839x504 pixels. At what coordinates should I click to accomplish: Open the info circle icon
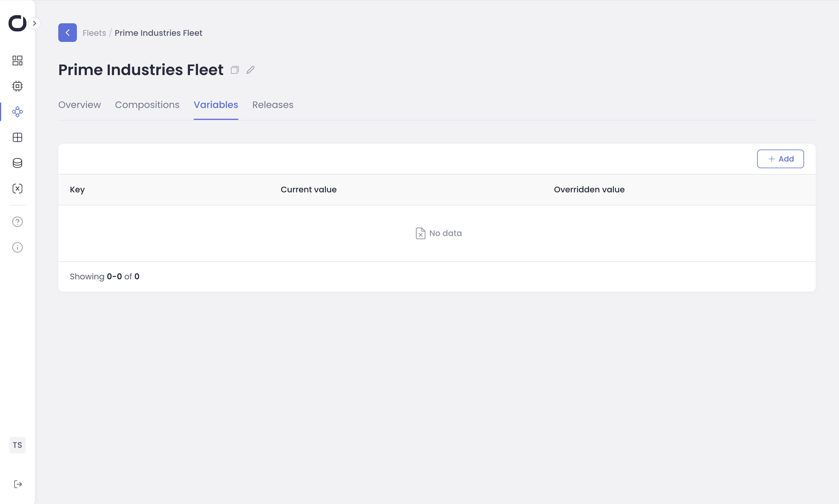17,247
